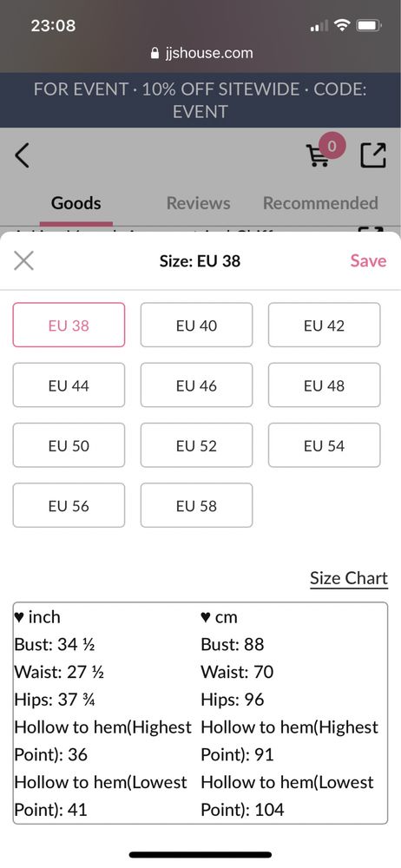Tap the share icon
Viewport: 401px width, 868px height.
click(x=373, y=155)
